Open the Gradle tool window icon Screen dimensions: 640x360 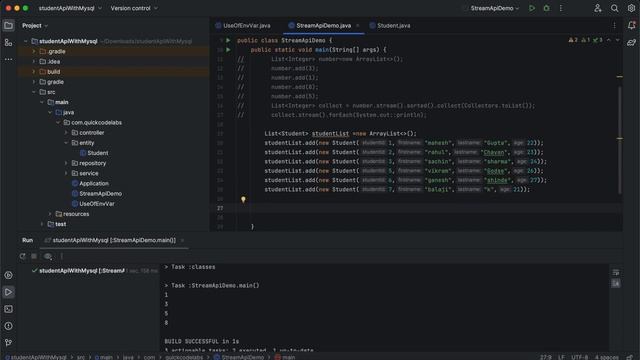tap(631, 42)
